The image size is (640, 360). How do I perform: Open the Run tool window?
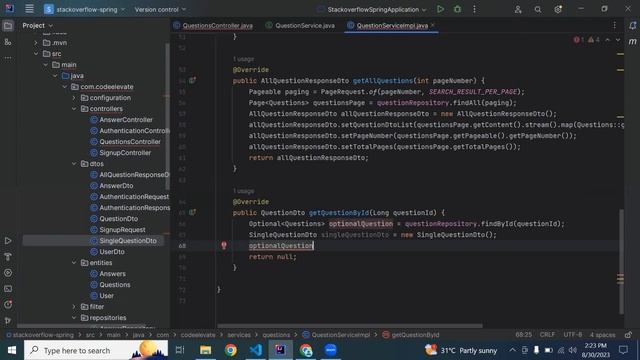click(8, 241)
